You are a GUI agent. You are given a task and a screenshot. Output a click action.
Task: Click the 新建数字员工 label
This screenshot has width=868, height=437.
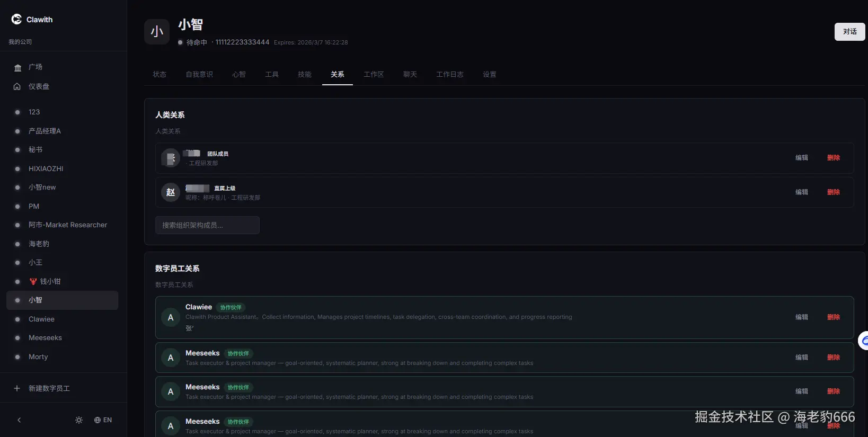(x=49, y=388)
